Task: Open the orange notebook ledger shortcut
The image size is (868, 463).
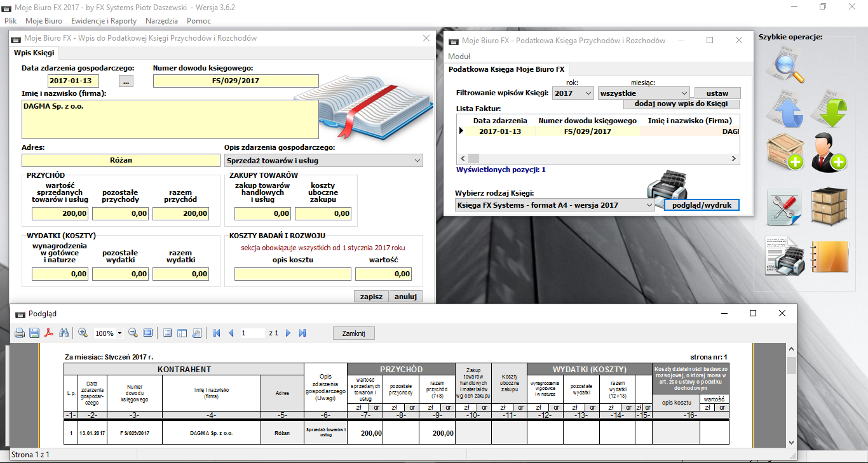Action: pyautogui.click(x=830, y=258)
